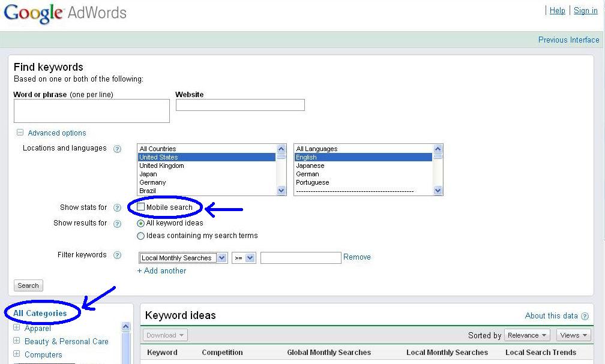Image resolution: width=605 pixels, height=364 pixels.
Task: Open the Views dropdown
Action: pos(573,335)
